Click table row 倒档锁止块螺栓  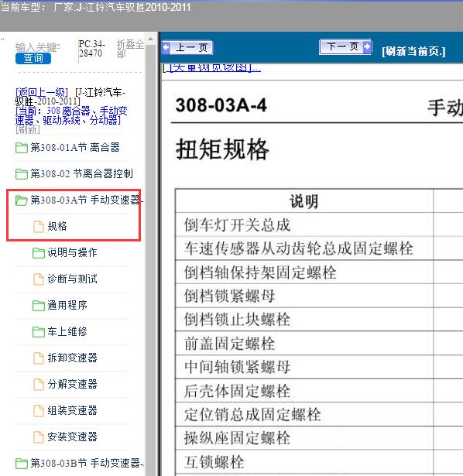coord(304,320)
